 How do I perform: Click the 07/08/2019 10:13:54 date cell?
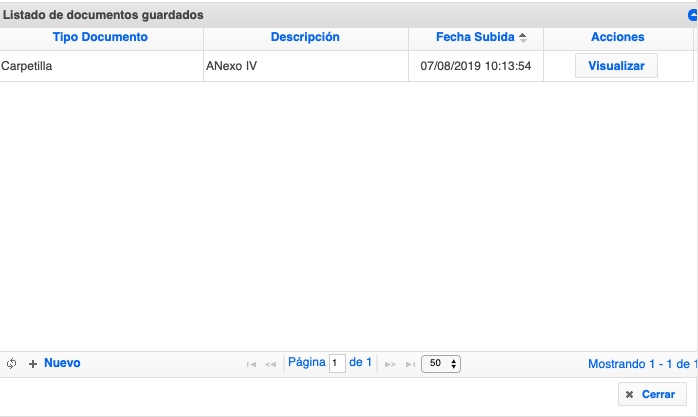coord(475,67)
